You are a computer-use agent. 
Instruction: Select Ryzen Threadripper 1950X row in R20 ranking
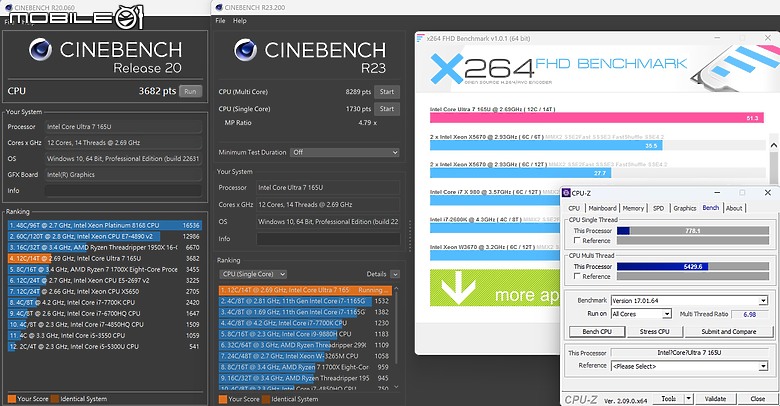pyautogui.click(x=104, y=247)
